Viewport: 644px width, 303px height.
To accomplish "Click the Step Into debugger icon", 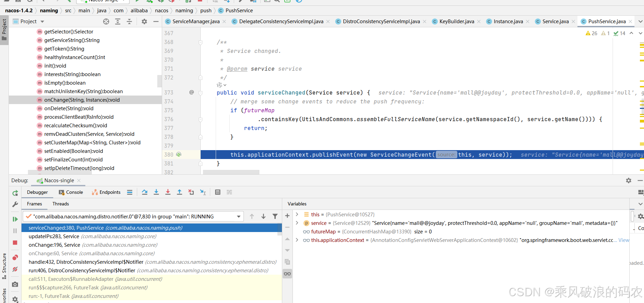I will [x=156, y=192].
